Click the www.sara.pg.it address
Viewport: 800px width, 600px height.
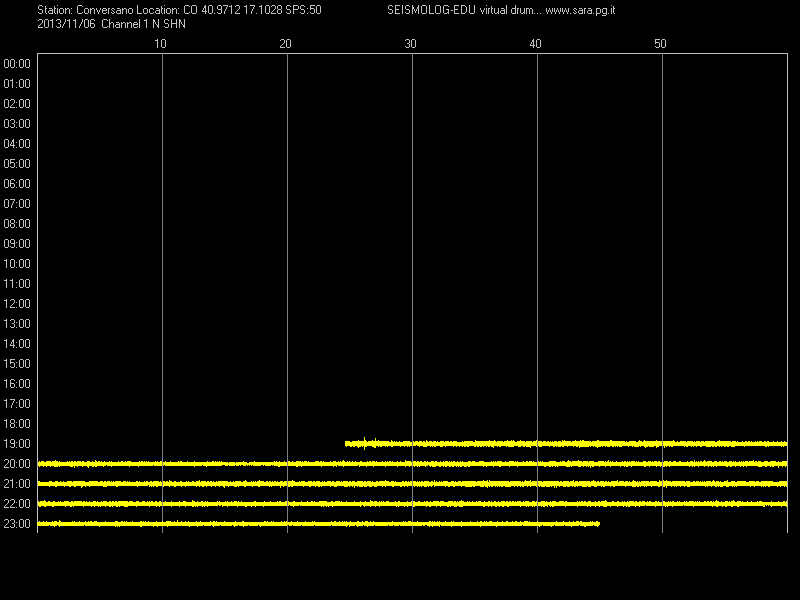[580, 10]
